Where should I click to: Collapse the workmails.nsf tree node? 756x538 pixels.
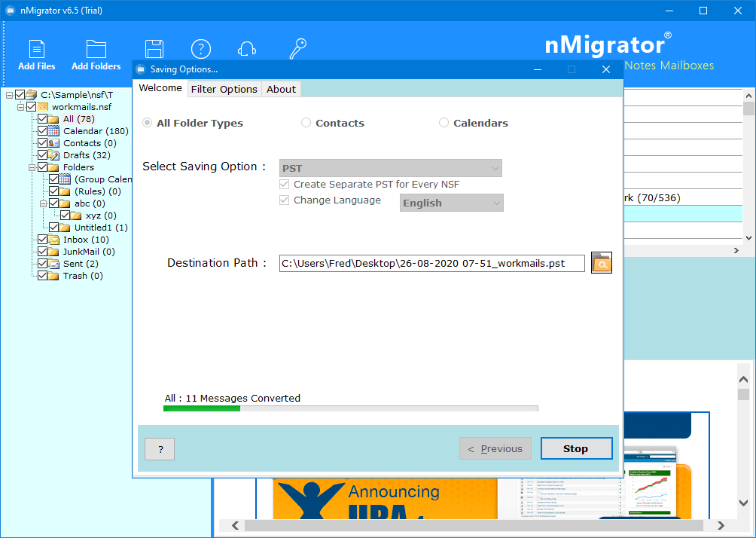point(21,107)
